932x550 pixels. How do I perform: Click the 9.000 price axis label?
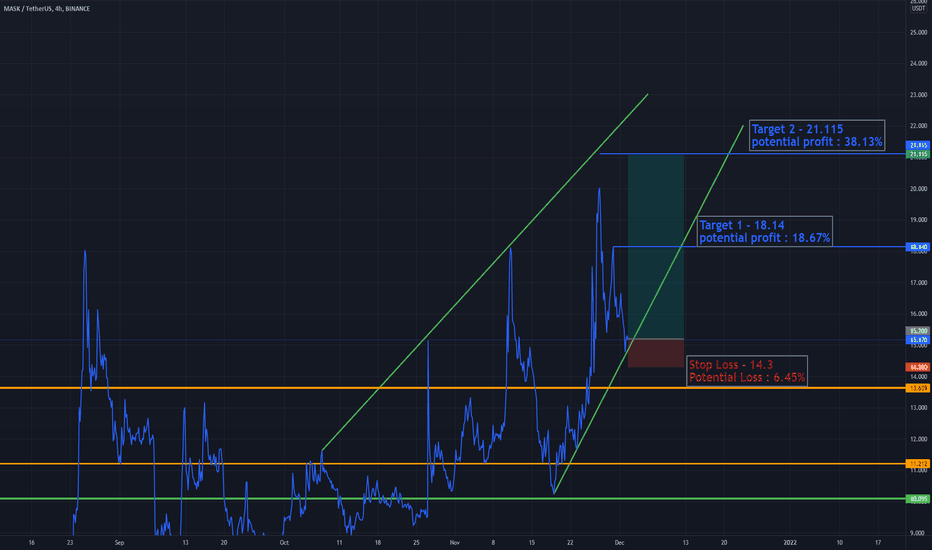point(919,533)
